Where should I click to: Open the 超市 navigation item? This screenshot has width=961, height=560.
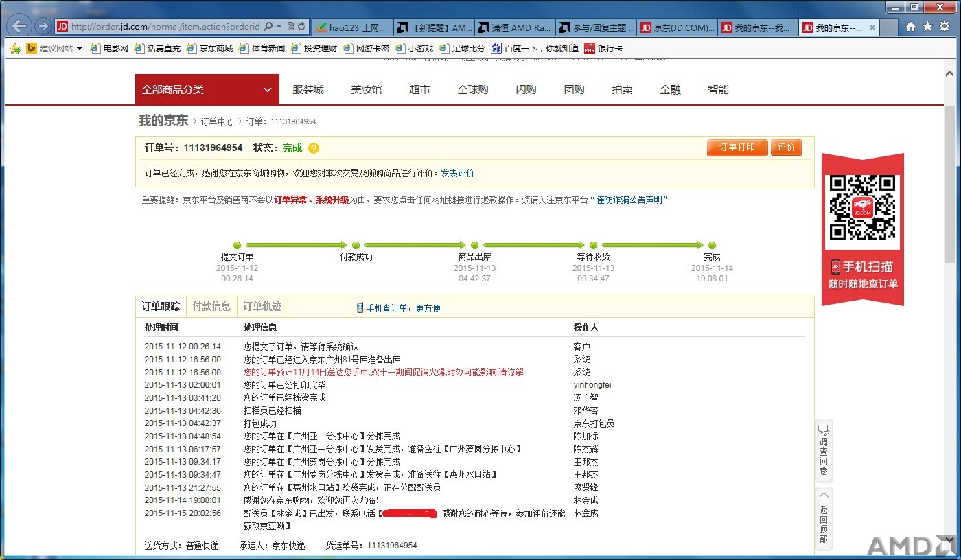point(419,89)
